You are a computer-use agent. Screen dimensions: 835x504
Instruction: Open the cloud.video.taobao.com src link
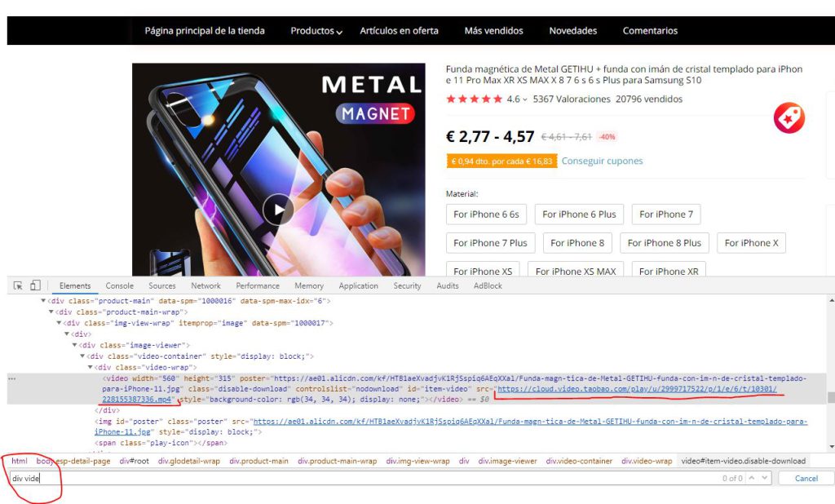point(637,389)
